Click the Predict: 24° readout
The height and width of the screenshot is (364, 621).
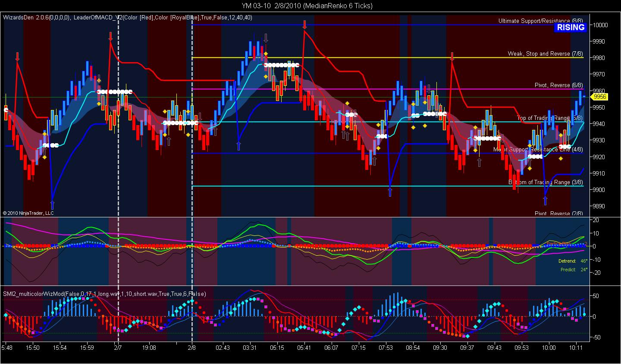click(574, 270)
